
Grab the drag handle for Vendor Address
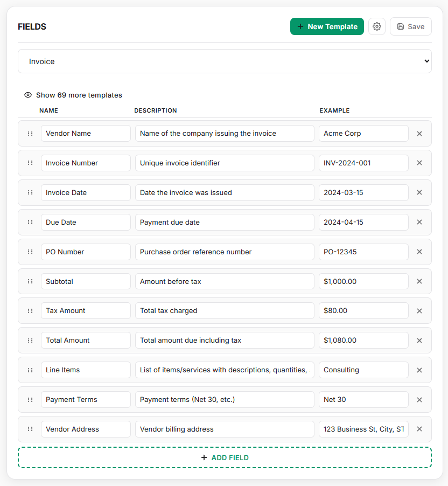click(x=30, y=429)
